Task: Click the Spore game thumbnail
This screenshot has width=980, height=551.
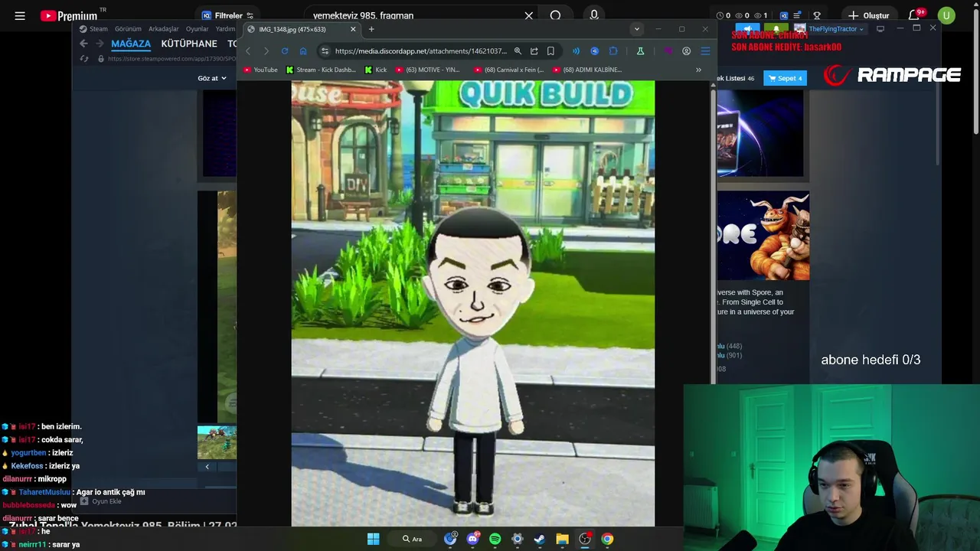Action: tap(763, 236)
